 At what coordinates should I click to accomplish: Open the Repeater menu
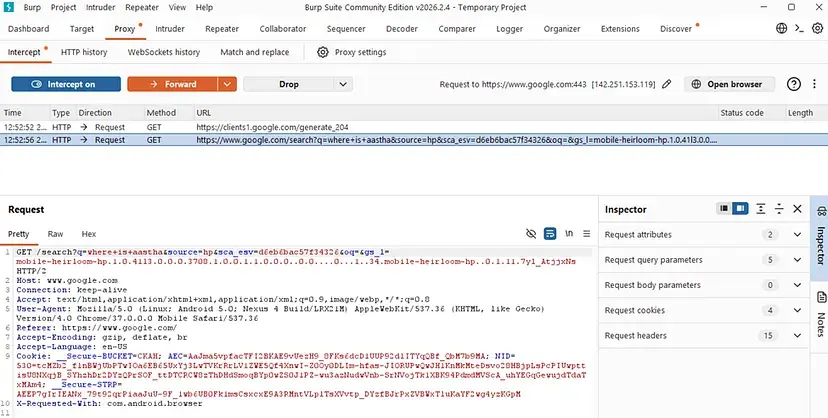coord(142,7)
